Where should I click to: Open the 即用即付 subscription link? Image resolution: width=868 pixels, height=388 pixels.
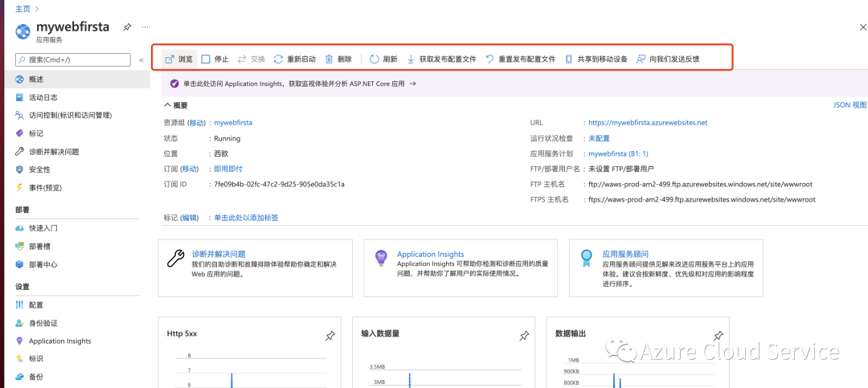click(228, 169)
